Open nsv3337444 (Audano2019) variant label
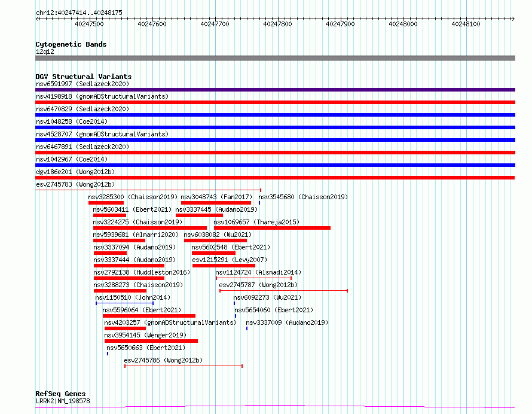The width and height of the screenshot is (532, 414). point(134,260)
